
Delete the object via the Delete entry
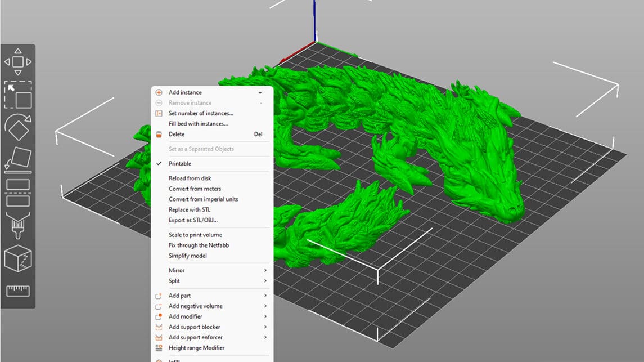coord(212,135)
